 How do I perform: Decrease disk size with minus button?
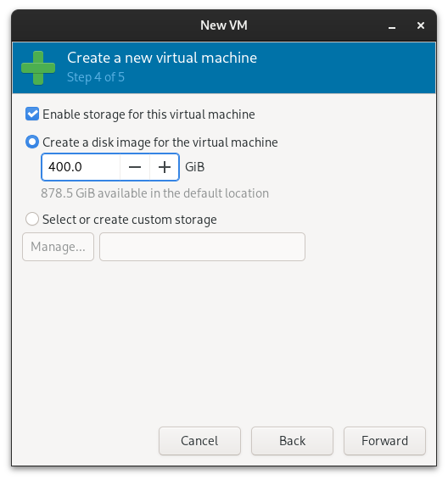coord(135,167)
